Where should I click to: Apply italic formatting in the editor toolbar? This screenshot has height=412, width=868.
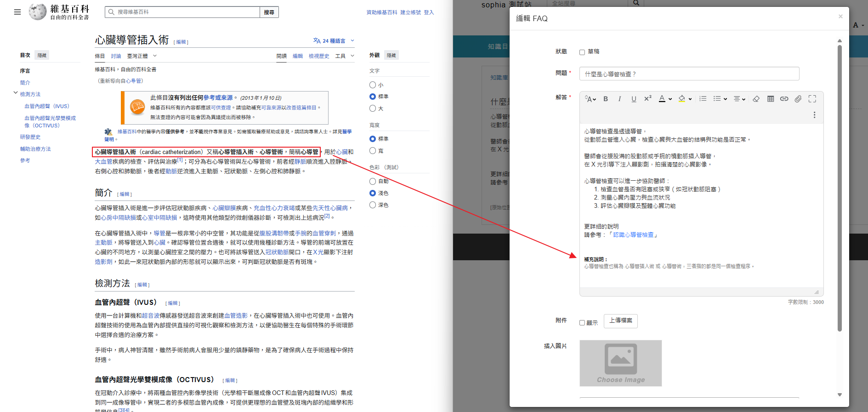point(619,99)
